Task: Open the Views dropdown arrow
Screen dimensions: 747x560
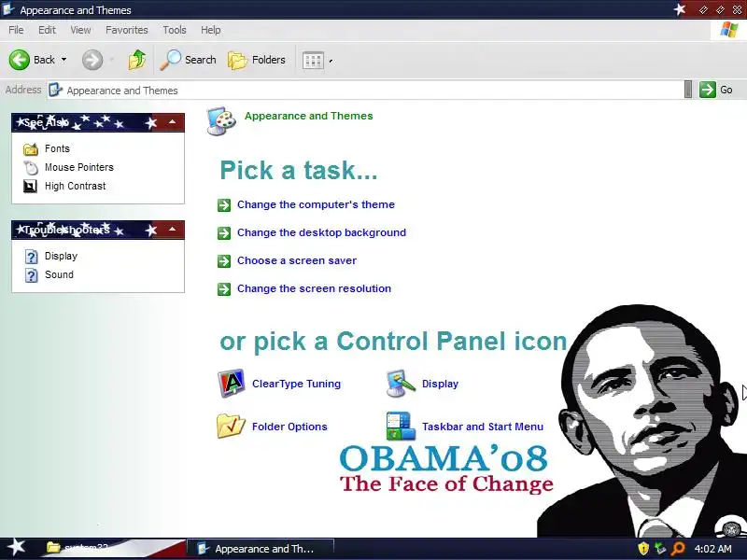Action: [x=331, y=61]
